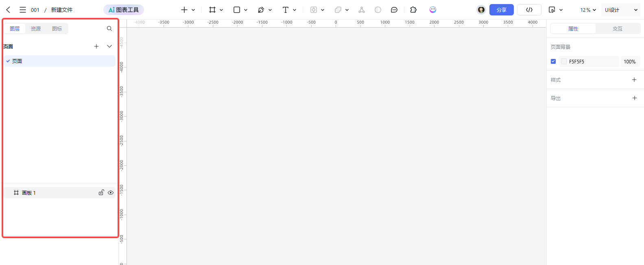Switch to the 资源 tab

36,28
